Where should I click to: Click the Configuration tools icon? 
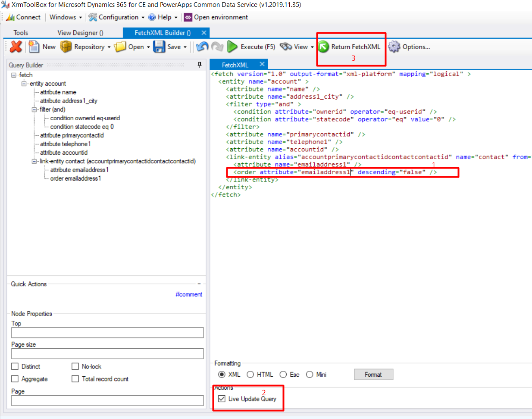[x=93, y=17]
